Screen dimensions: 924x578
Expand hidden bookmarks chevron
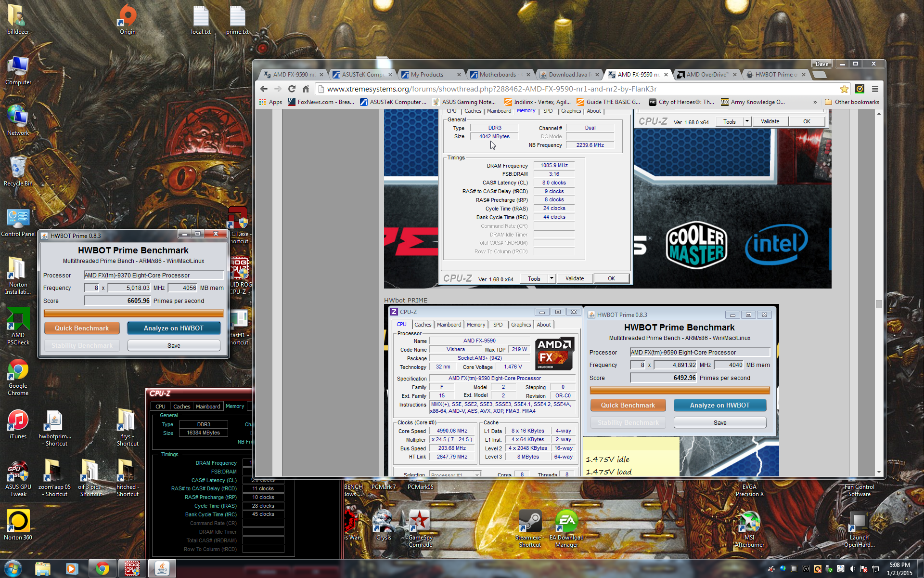tap(815, 102)
